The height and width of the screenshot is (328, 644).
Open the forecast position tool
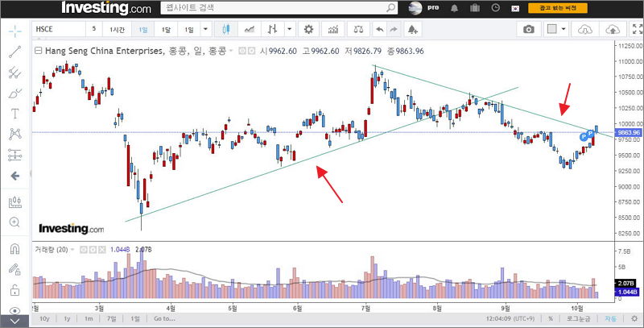[14, 201]
